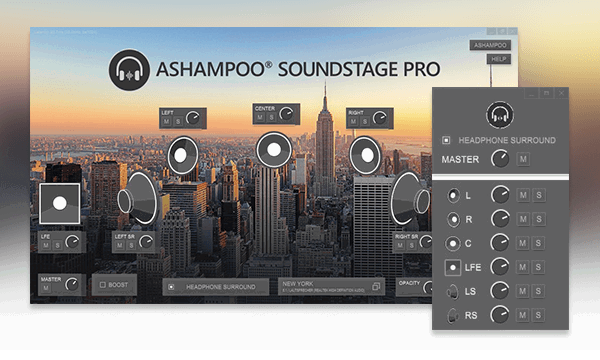
Task: Mute the R channel in the mini panel
Action: tap(523, 219)
